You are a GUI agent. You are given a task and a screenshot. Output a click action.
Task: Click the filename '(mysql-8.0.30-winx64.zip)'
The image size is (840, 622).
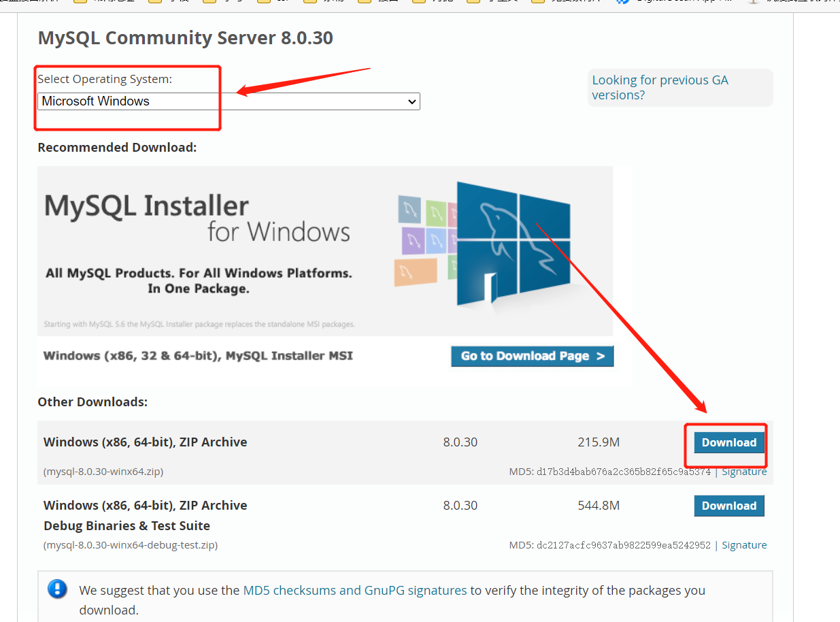point(103,471)
